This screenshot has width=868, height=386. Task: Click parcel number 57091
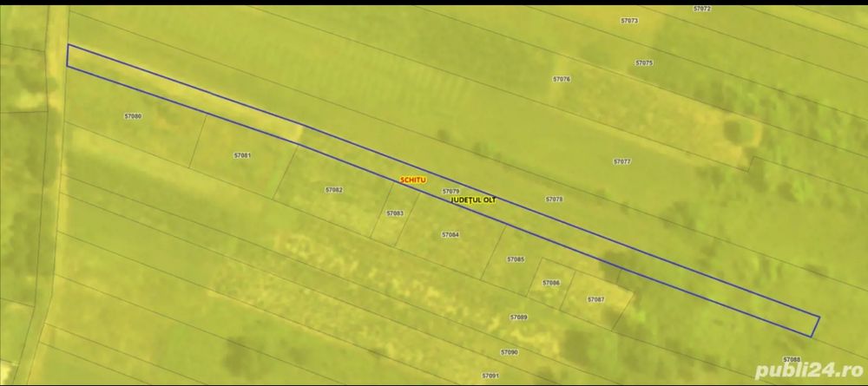490,376
